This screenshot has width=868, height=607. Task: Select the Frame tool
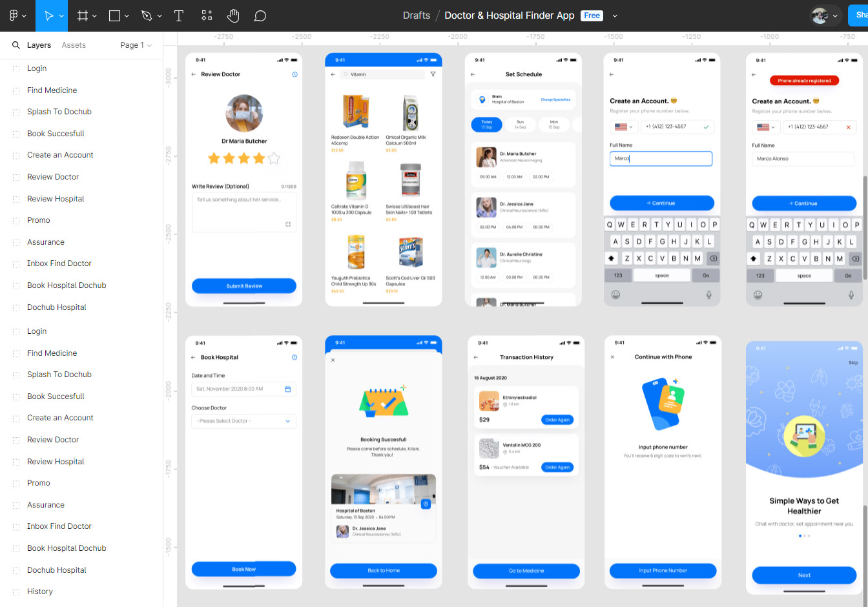(83, 15)
